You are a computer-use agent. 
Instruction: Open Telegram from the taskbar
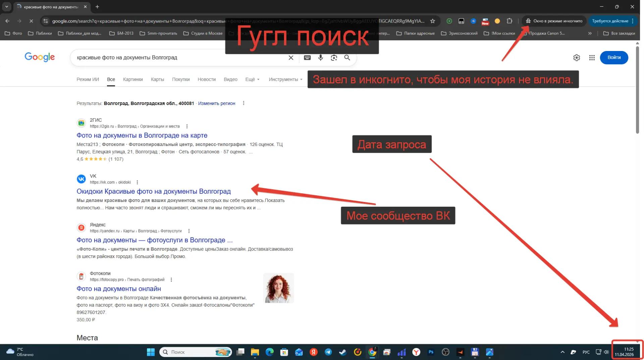328,352
